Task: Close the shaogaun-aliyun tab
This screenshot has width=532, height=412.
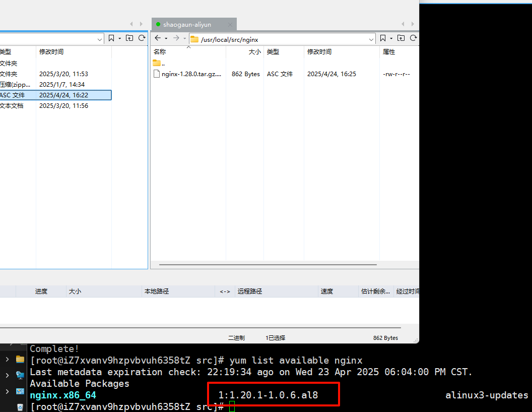Action: click(230, 25)
